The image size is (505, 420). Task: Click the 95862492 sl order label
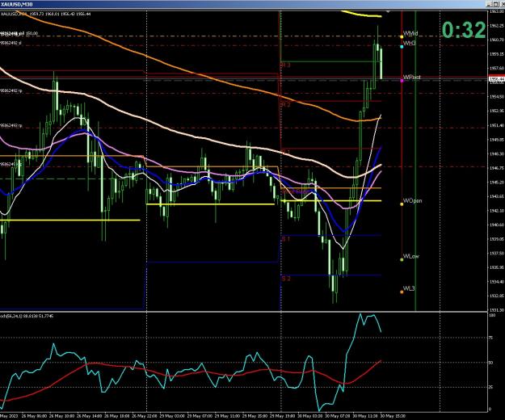click(x=11, y=43)
